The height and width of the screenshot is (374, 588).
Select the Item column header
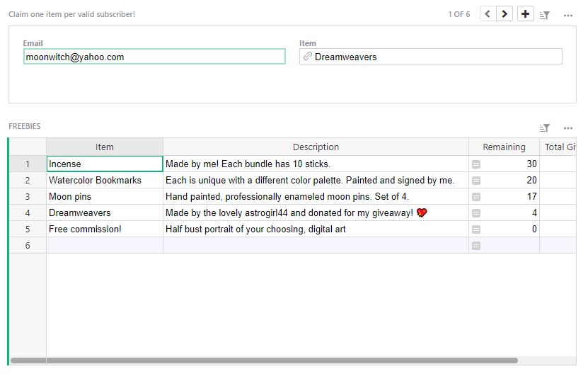[105, 147]
